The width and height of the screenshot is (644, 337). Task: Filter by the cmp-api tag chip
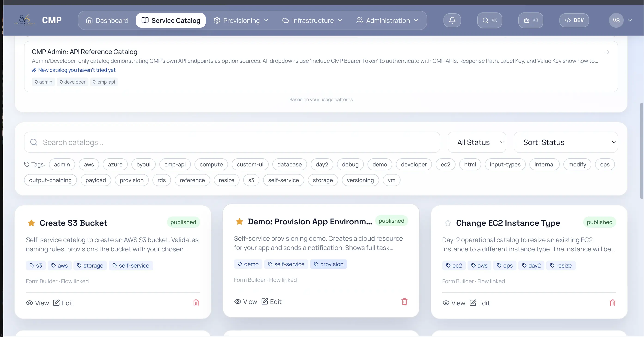tap(175, 164)
